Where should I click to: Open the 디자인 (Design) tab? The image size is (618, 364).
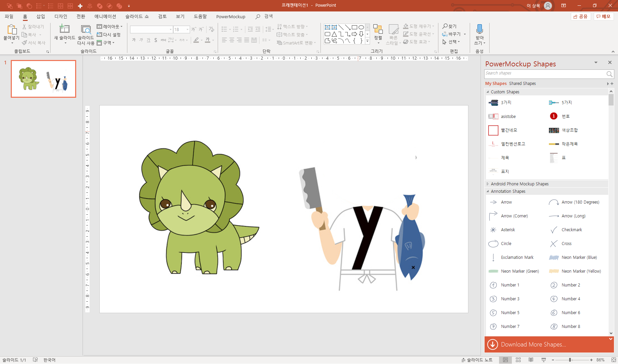click(61, 16)
